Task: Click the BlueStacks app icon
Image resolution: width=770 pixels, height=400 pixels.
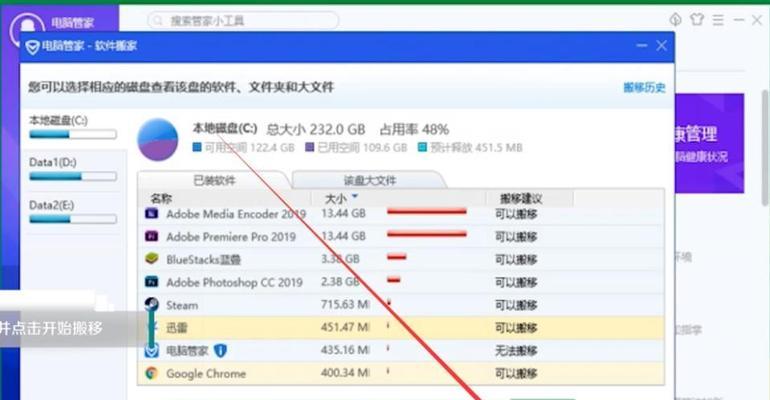Action: tap(151, 259)
